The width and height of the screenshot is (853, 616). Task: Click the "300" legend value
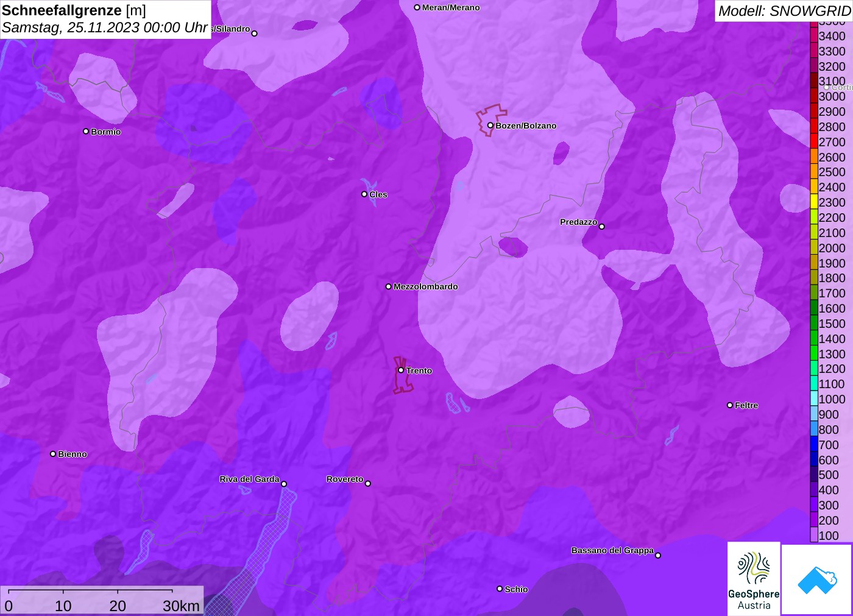829,505
